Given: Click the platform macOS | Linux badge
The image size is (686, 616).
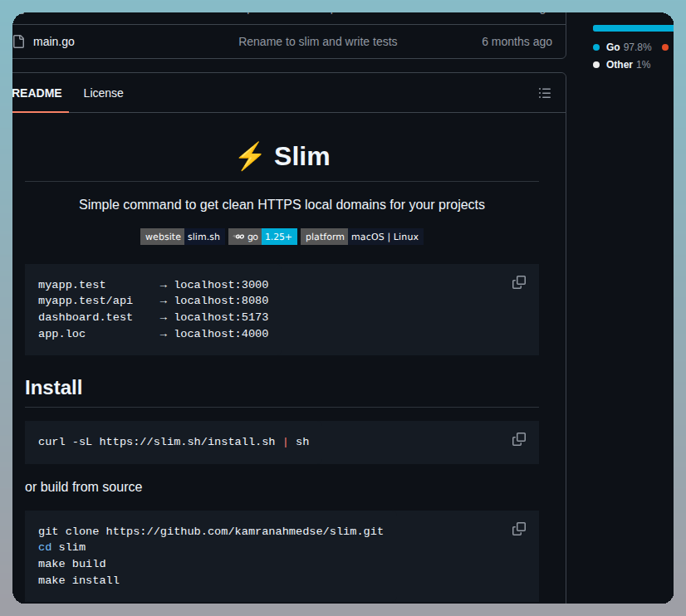Looking at the screenshot, I should (x=362, y=237).
